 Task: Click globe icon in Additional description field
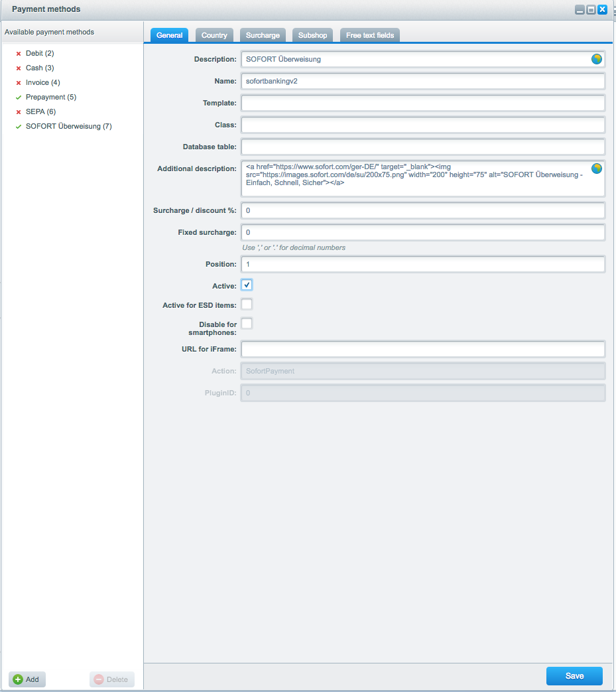pos(597,169)
